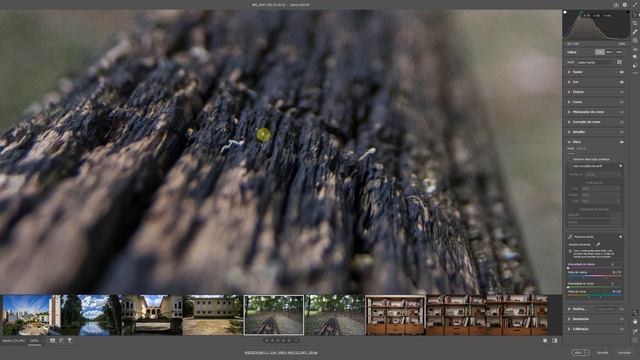Toggle shadow clipping warning on histogram

(565, 12)
